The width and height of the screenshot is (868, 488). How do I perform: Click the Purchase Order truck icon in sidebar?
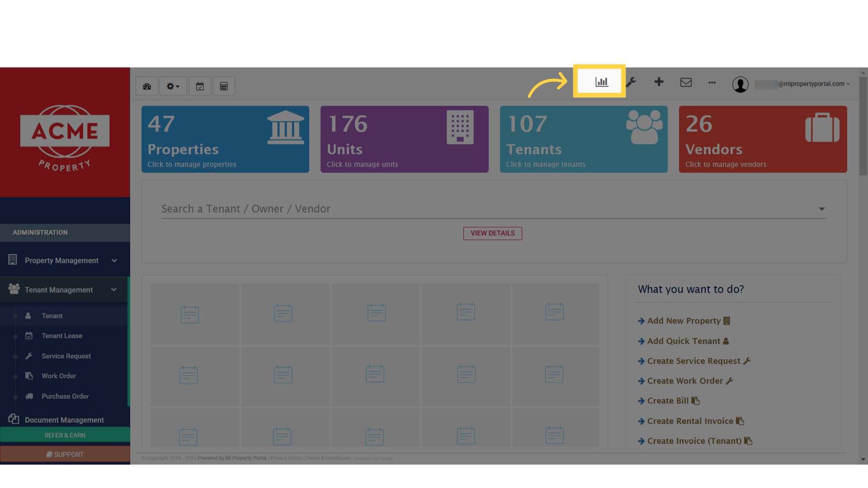(x=29, y=396)
